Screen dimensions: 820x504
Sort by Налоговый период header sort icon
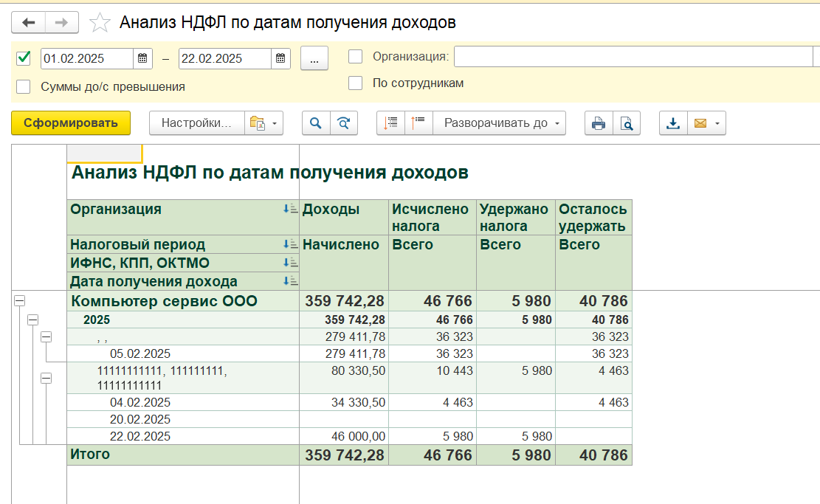pos(290,244)
